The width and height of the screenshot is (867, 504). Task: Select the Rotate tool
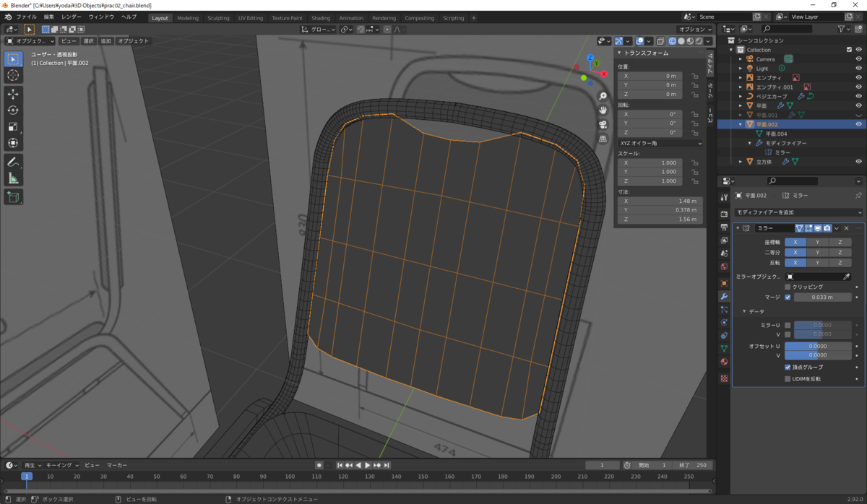click(13, 110)
